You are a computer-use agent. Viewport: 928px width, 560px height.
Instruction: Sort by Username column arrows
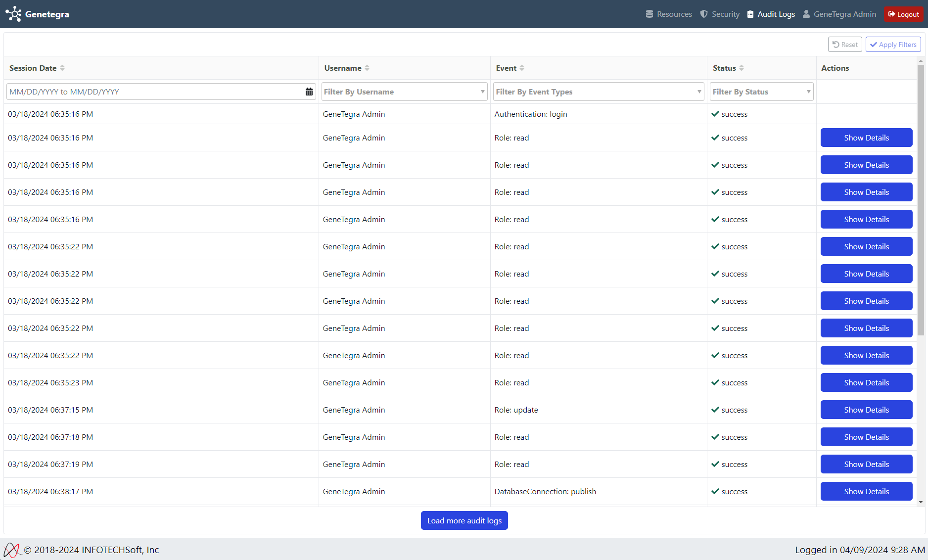(x=367, y=68)
